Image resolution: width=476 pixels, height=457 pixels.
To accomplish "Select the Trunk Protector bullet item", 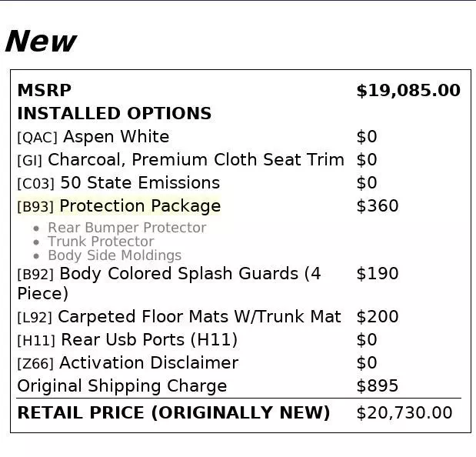I will click(101, 242).
